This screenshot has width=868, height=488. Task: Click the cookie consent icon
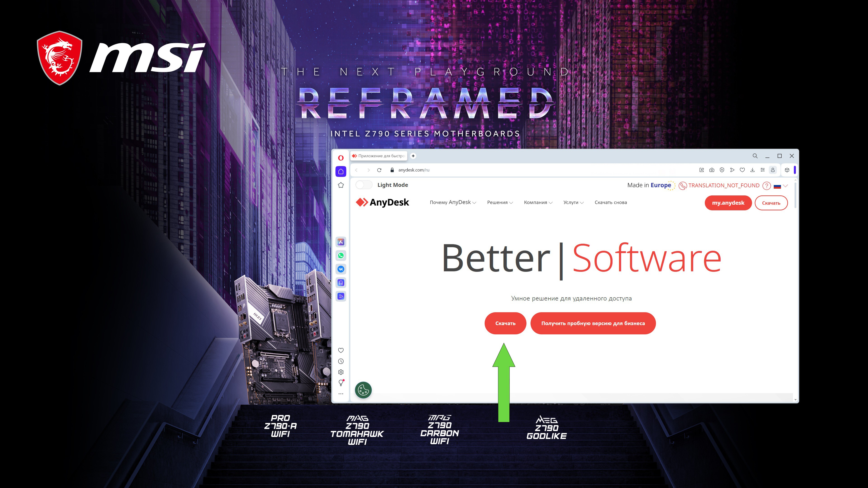[x=364, y=390]
